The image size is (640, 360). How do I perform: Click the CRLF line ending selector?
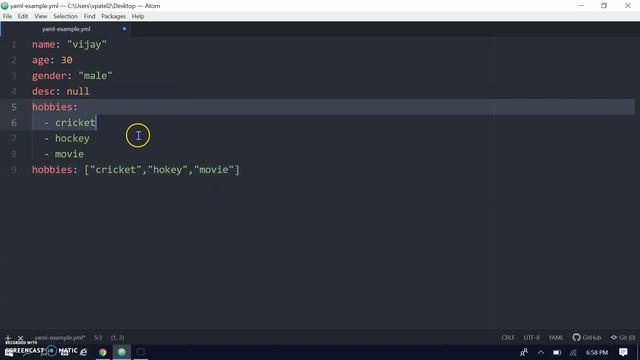pyautogui.click(x=508, y=338)
